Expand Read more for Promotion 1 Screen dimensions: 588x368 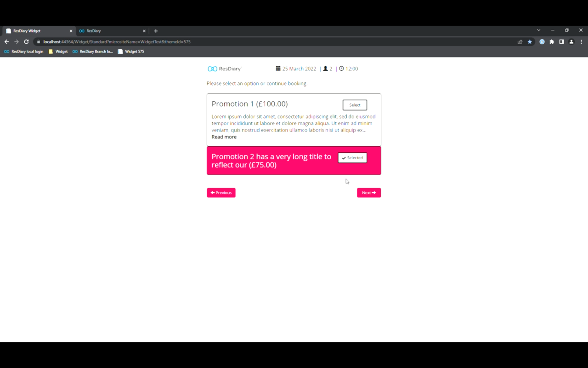pos(224,137)
